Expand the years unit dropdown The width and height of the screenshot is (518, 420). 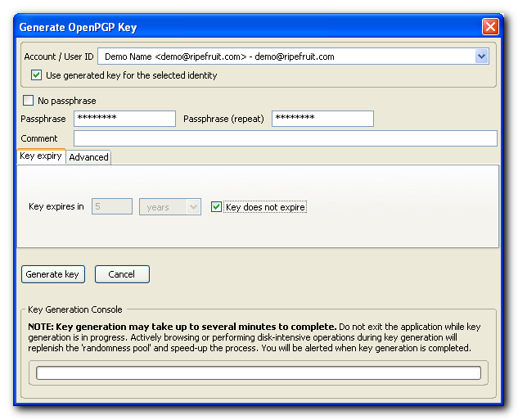point(170,207)
